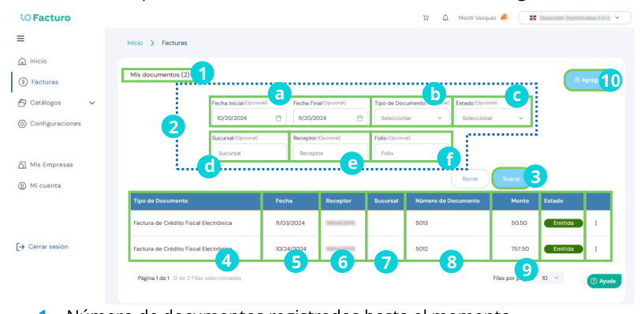Image resolution: width=644 pixels, height=314 pixels.
Task: Open calendar icon in Fecha Inicial field
Action: pos(278,118)
